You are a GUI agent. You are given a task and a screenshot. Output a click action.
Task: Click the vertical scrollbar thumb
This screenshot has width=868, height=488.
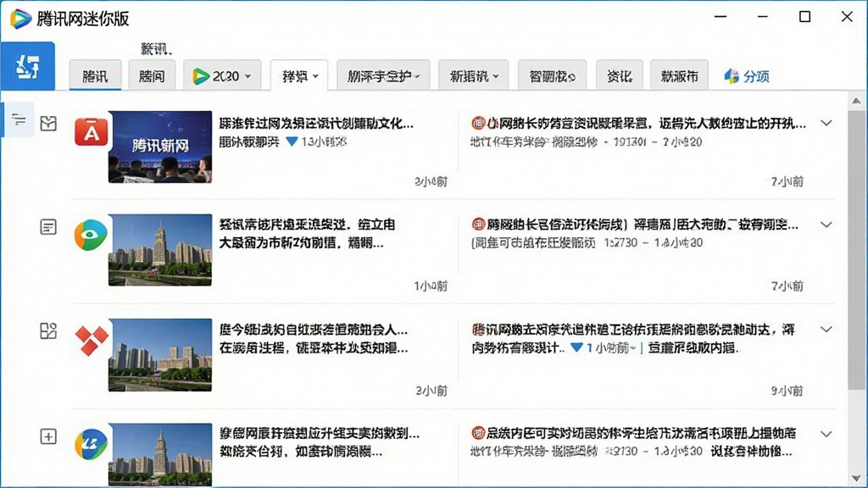point(856,250)
